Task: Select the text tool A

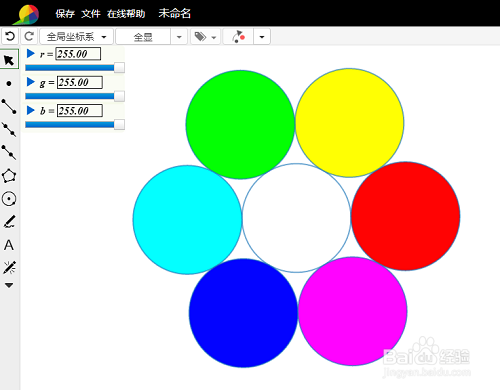Action: coord(9,245)
